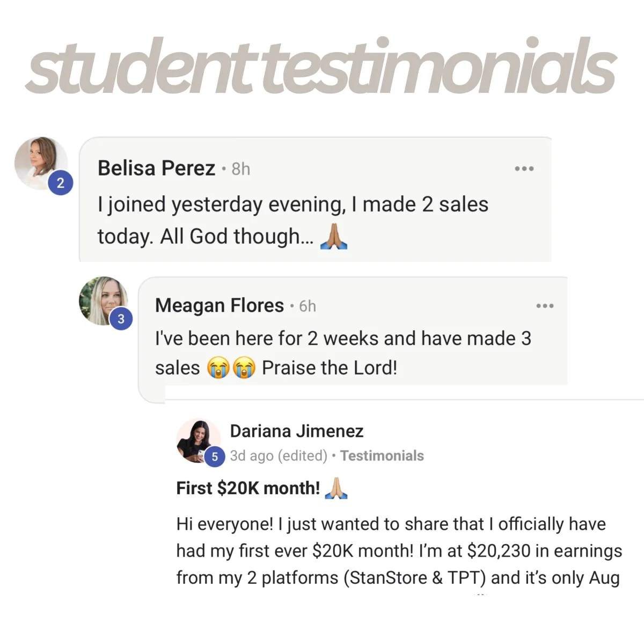
Task: Open the "First $20K month!" post title
Action: (248, 488)
